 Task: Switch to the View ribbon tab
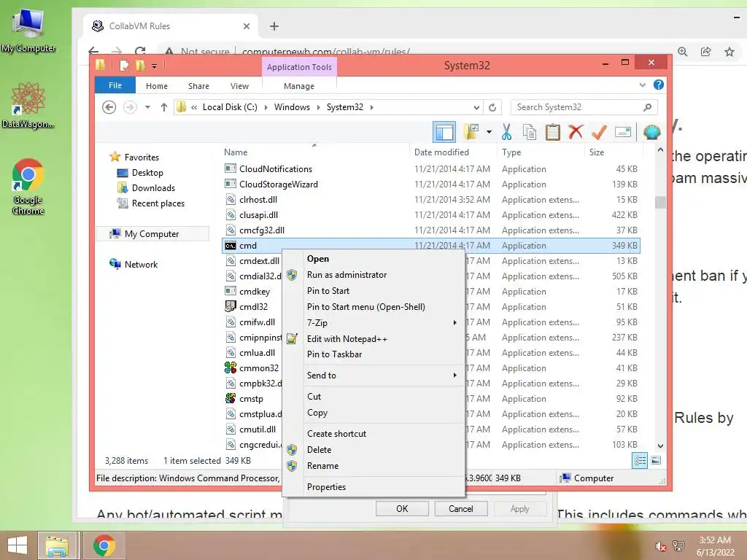tap(239, 86)
